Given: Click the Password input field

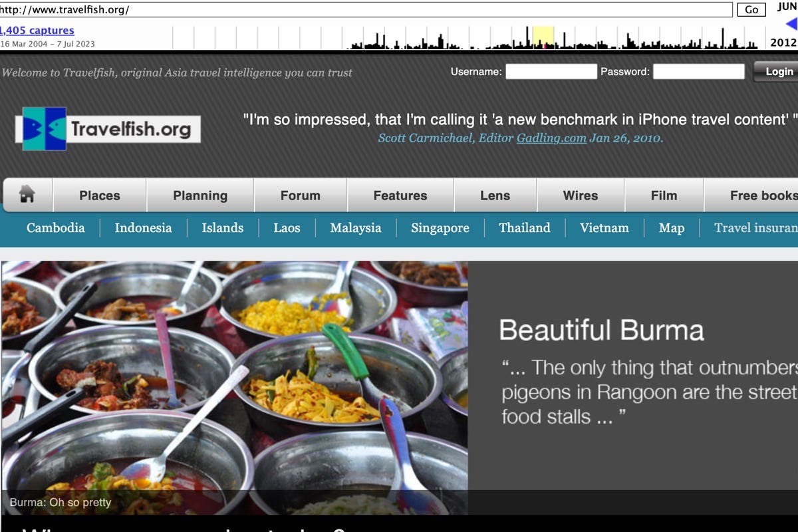Looking at the screenshot, I should (x=699, y=72).
